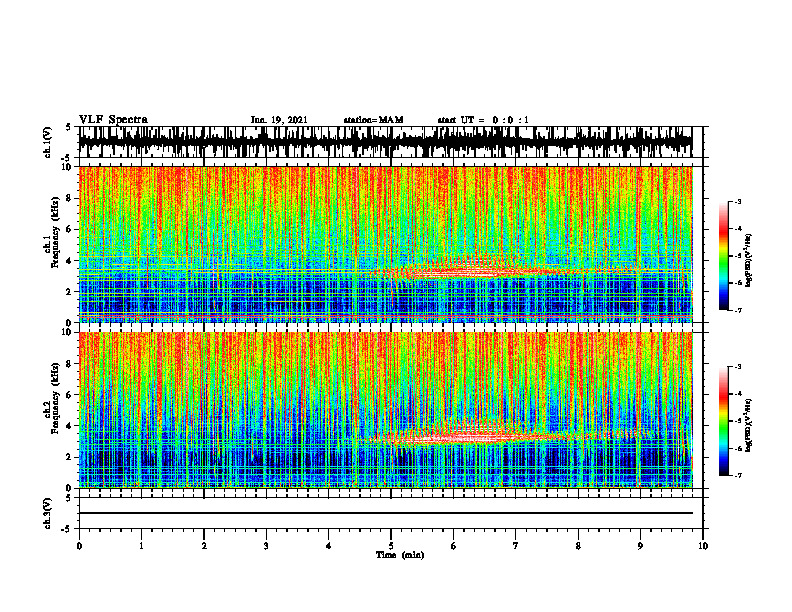Click the ch.1 "Frequency (kHz)" axis label
This screenshot has height=612, width=792.
[x=55, y=233]
